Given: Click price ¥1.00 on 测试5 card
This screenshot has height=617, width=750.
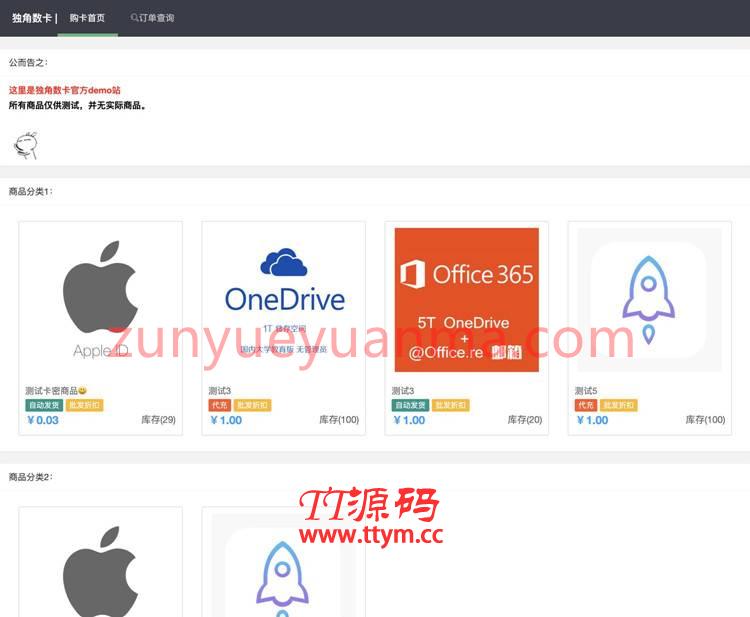Looking at the screenshot, I should tap(592, 420).
